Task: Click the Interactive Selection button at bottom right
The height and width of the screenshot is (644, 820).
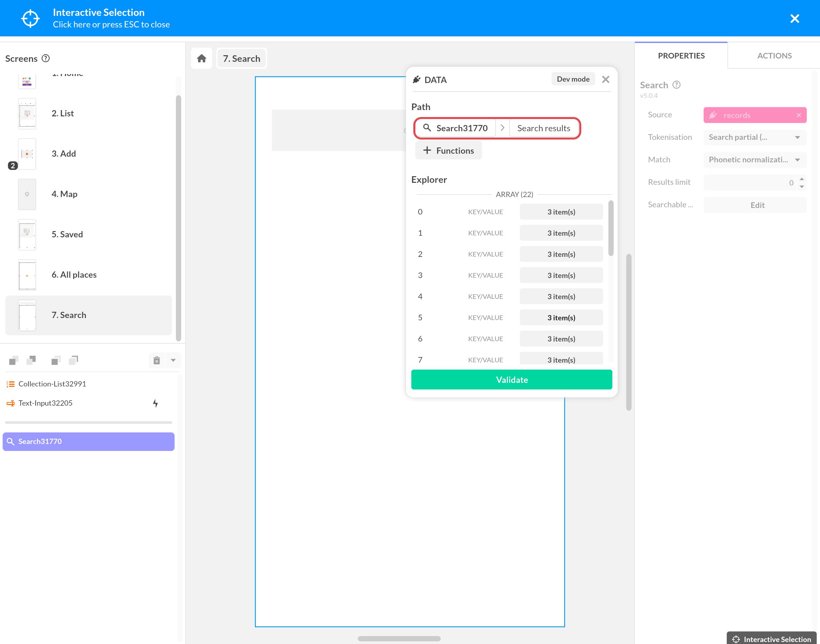Action: tap(771, 639)
